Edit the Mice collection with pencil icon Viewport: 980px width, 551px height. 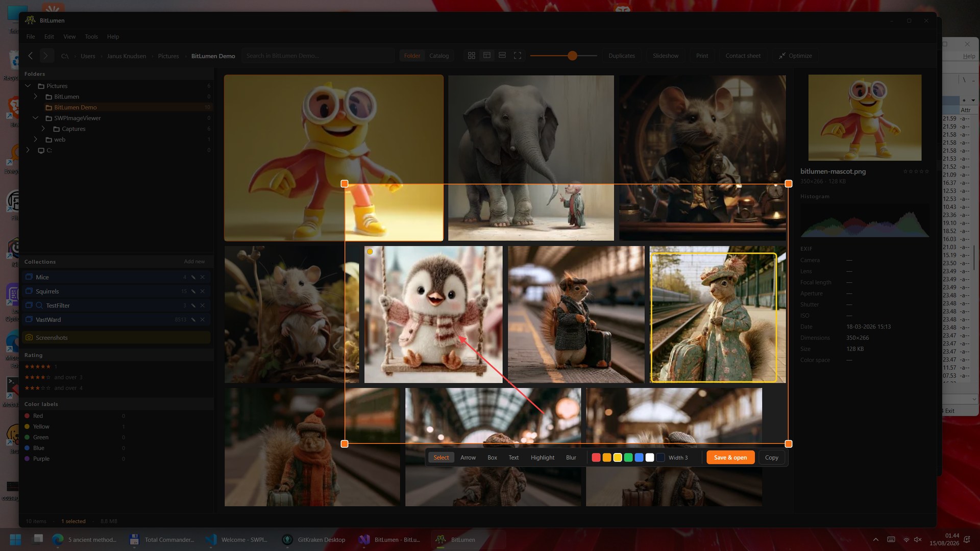[193, 277]
